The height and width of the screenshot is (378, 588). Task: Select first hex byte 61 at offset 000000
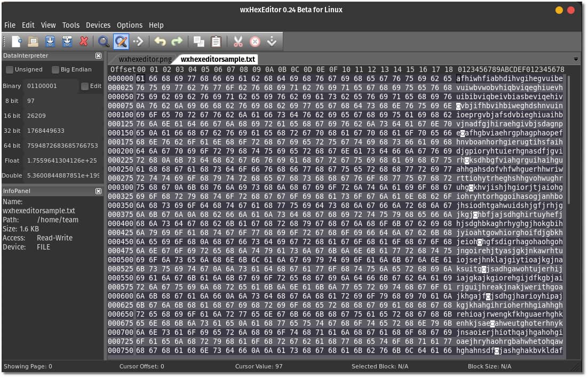pyautogui.click(x=140, y=79)
